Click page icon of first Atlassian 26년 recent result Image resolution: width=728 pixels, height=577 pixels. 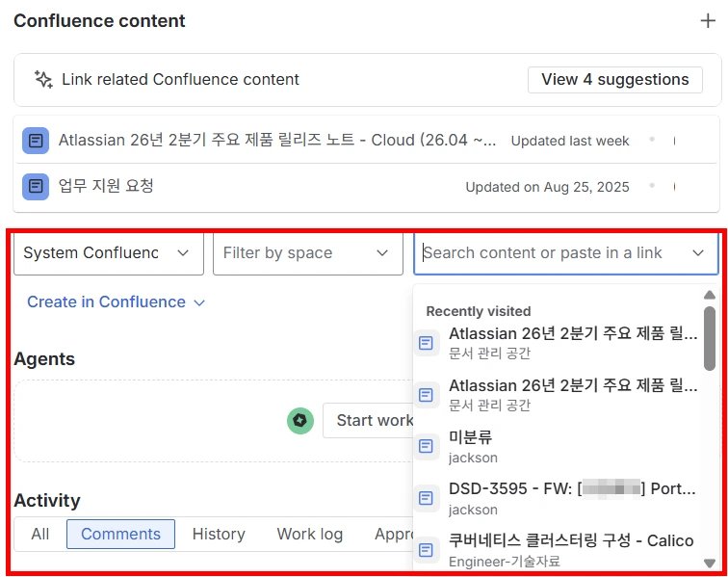coord(426,343)
